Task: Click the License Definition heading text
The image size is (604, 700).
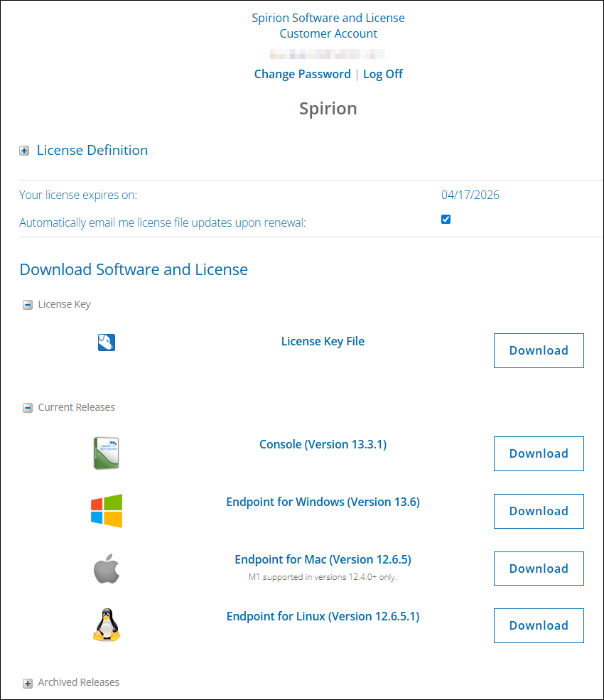Action: [x=92, y=151]
